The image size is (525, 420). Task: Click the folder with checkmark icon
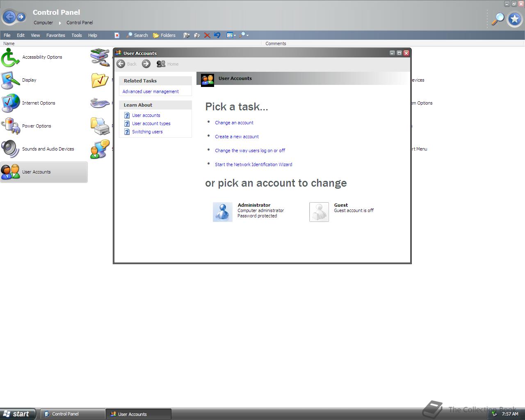coord(100,80)
